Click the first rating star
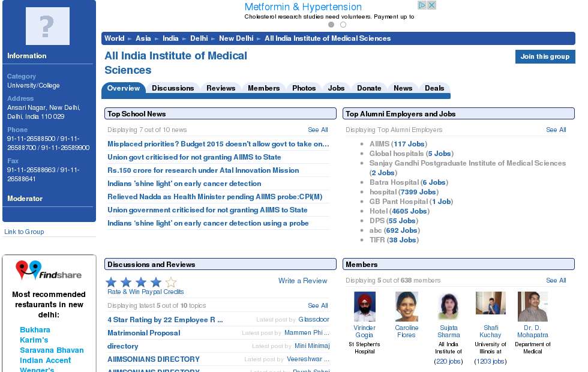 pyautogui.click(x=111, y=282)
